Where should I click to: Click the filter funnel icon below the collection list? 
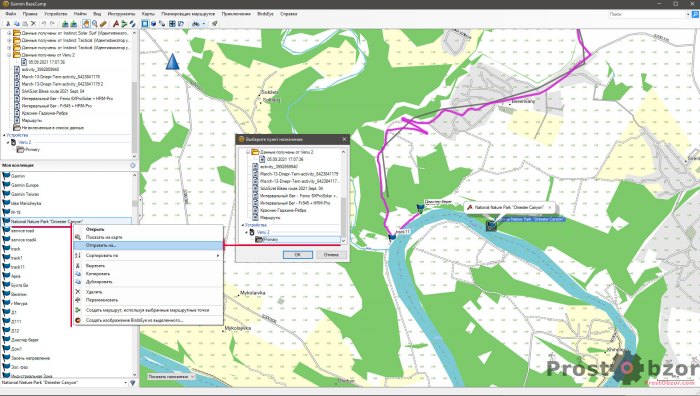click(133, 383)
